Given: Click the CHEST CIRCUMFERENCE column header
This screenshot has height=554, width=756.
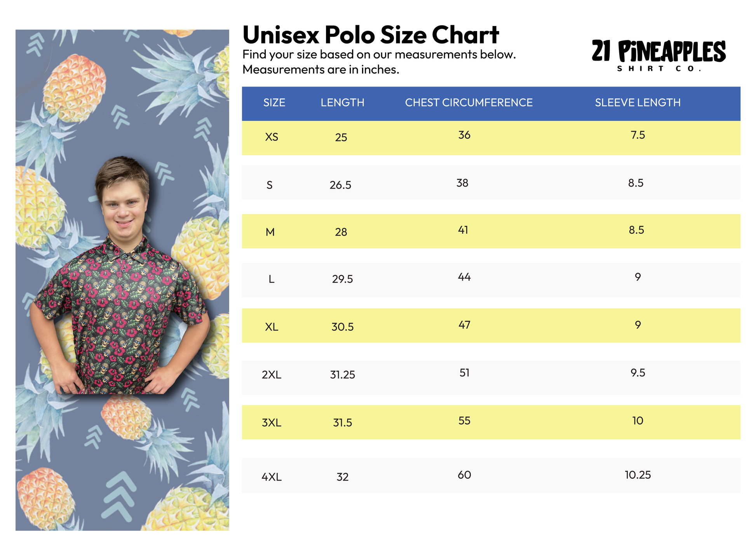Looking at the screenshot, I should (x=469, y=102).
